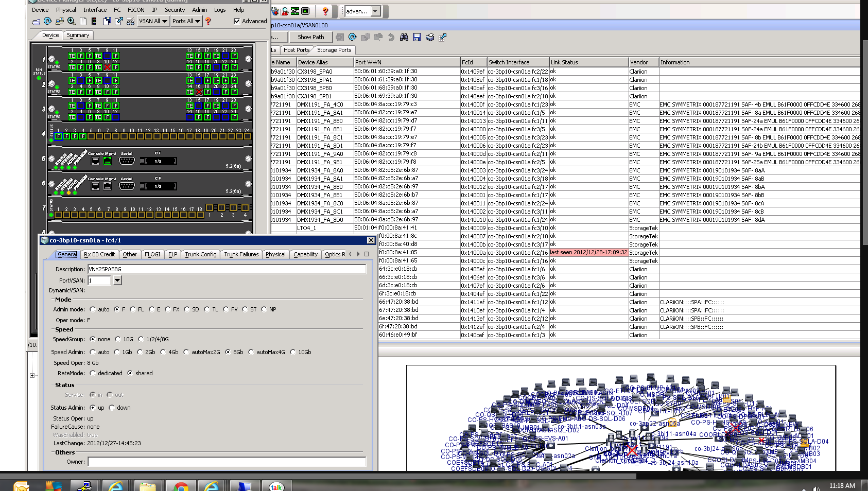
Task: Set Status Admin to down
Action: (112, 408)
